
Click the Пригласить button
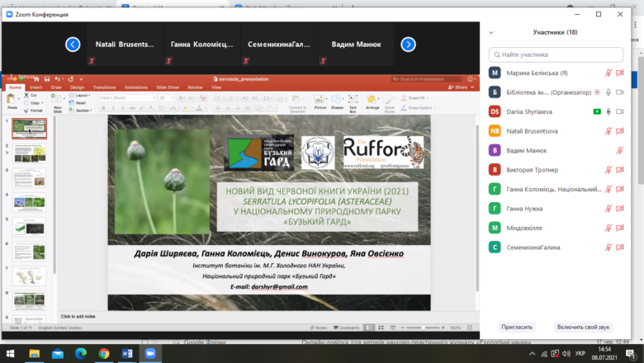517,327
